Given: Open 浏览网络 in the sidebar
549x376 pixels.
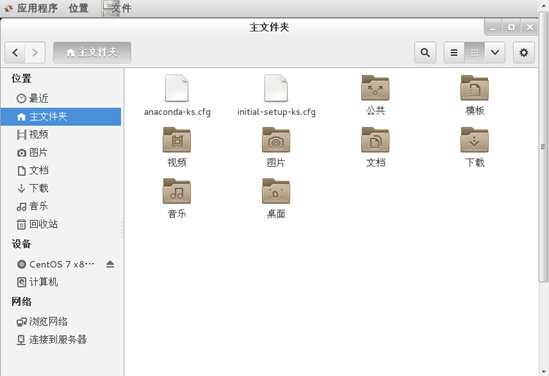Looking at the screenshot, I should point(61,321).
